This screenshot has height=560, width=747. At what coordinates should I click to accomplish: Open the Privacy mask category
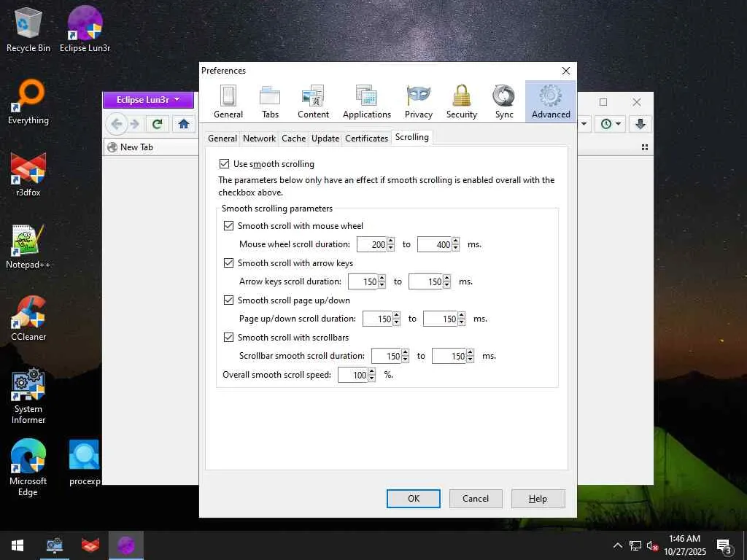click(418, 101)
